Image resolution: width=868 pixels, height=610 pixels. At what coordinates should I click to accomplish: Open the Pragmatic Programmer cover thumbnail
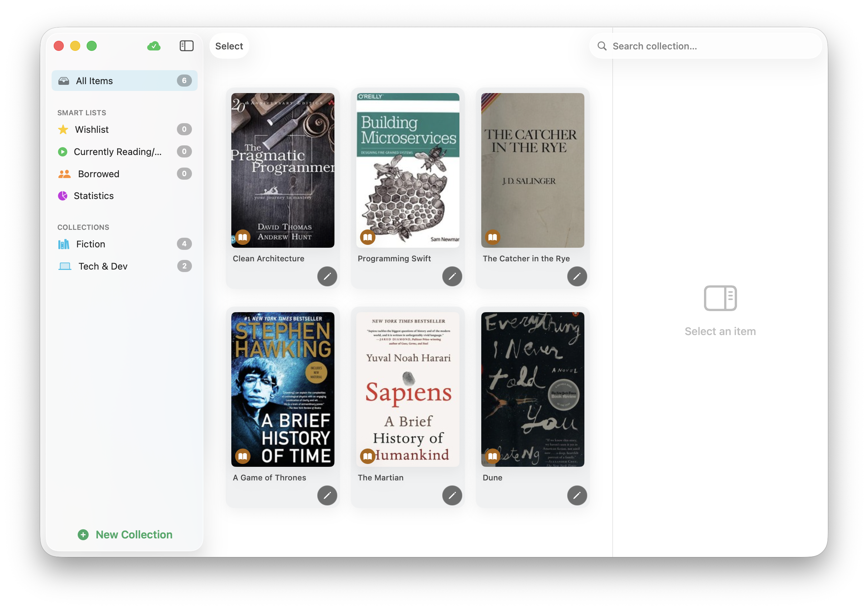pos(283,170)
